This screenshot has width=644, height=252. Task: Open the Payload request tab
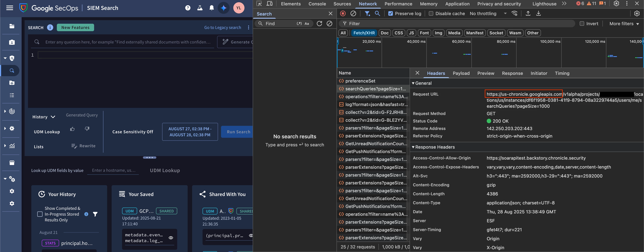461,73
